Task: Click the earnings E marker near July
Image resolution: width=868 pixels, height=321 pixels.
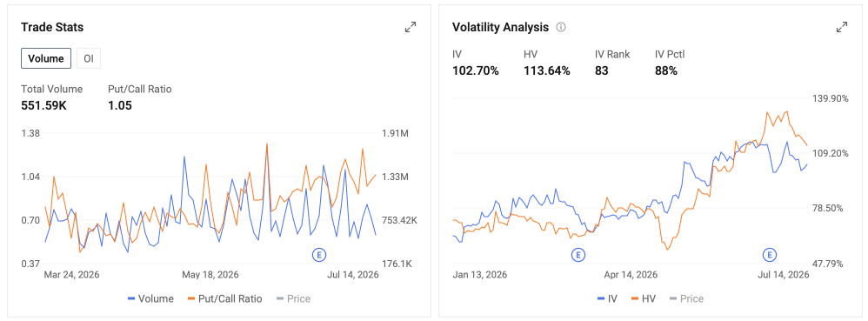Action: point(769,255)
